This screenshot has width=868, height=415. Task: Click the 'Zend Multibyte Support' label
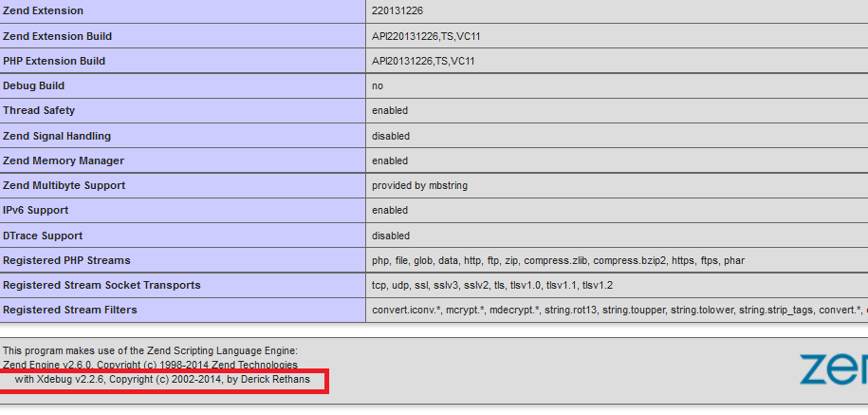click(x=65, y=185)
